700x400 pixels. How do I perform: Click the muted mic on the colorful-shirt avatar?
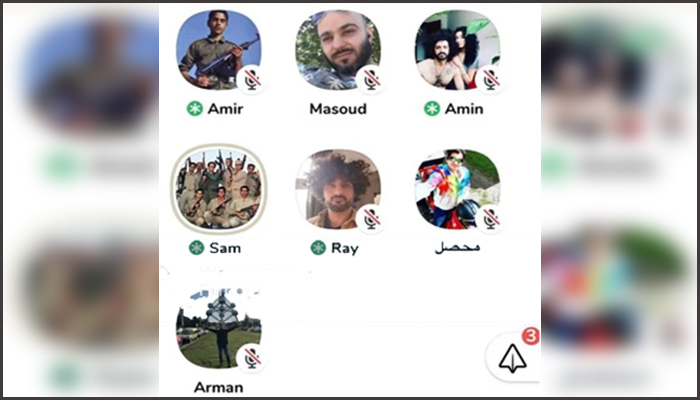pos(490,219)
